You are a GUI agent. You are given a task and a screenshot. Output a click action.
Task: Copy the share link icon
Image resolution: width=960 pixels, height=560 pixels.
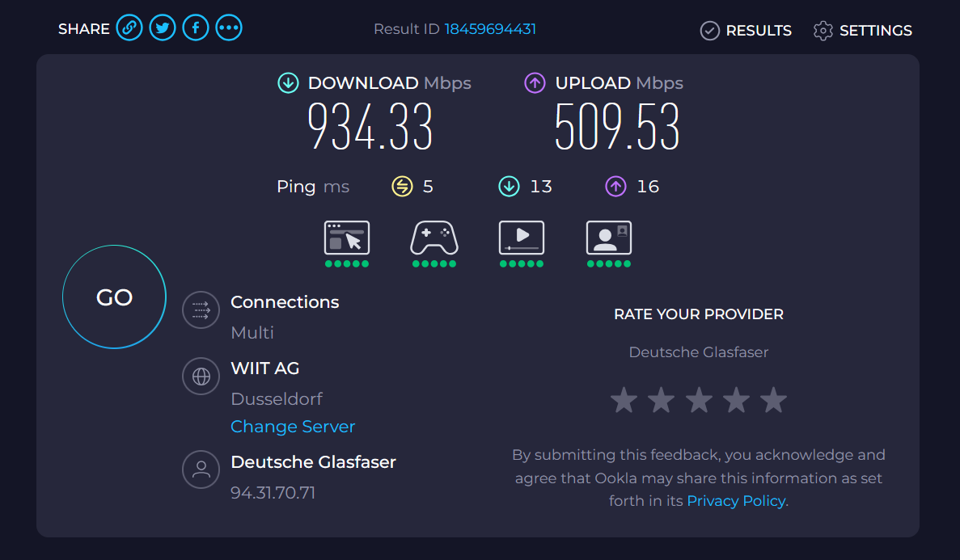[129, 28]
